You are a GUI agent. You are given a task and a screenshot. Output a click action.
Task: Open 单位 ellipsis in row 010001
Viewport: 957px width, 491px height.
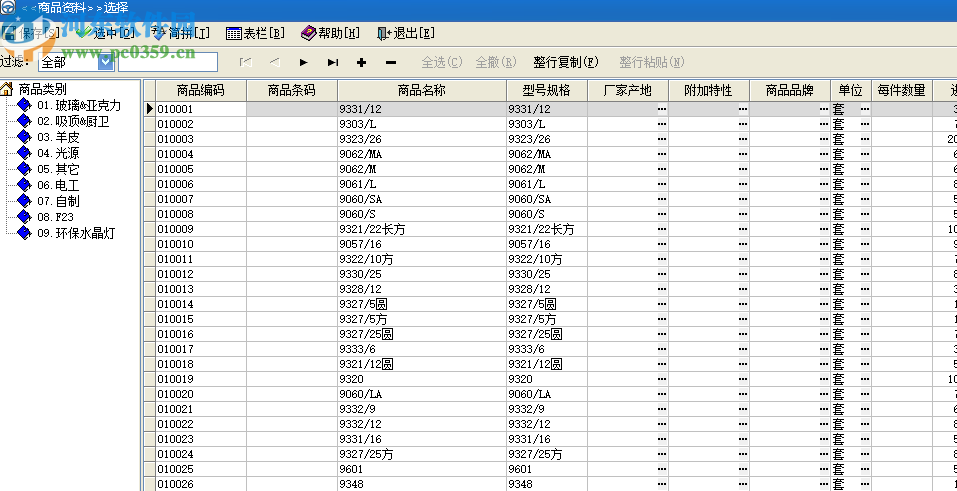coord(865,109)
